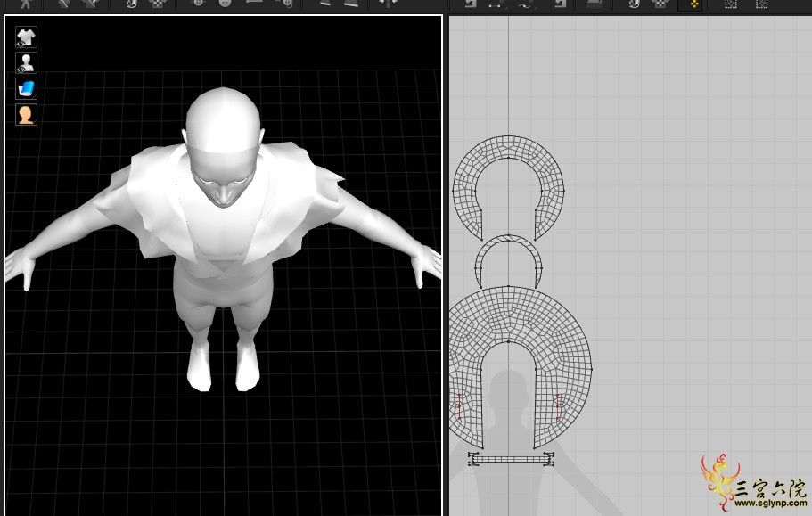Click the avatar's head in the 3D view

coord(223,146)
